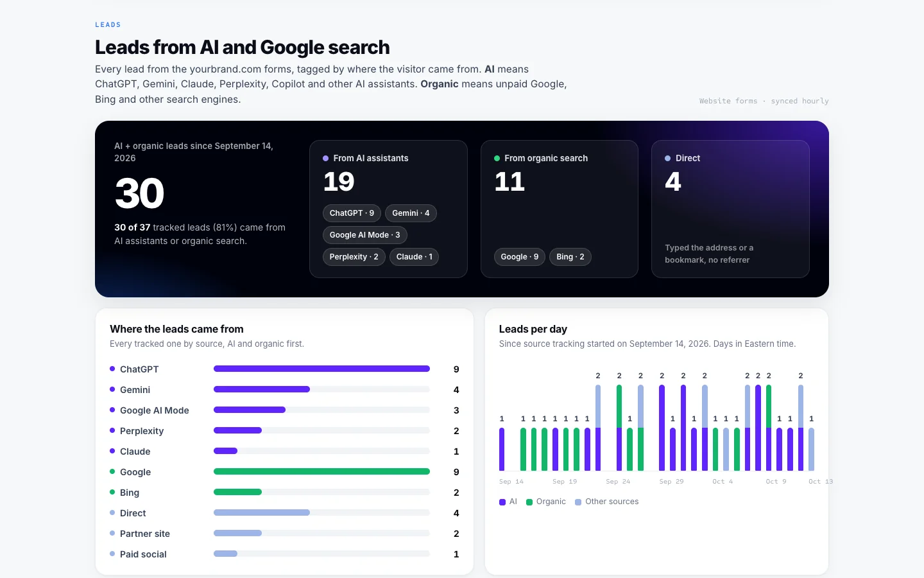Image resolution: width=924 pixels, height=578 pixels.
Task: Click the "Claude" label in the source list
Action: 135,451
